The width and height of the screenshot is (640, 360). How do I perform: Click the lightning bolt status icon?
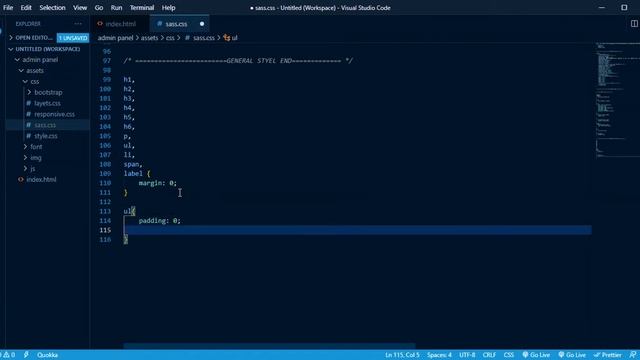click(x=26, y=355)
